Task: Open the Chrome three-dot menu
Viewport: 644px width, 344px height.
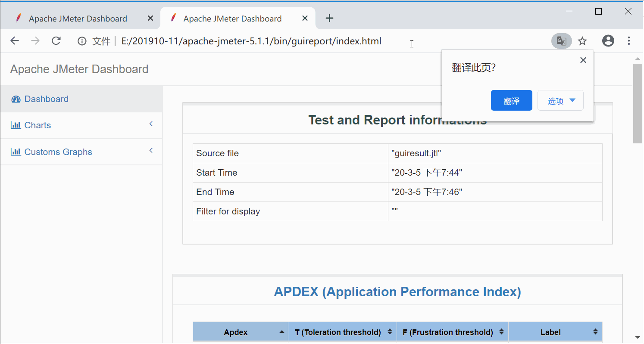Action: click(629, 41)
